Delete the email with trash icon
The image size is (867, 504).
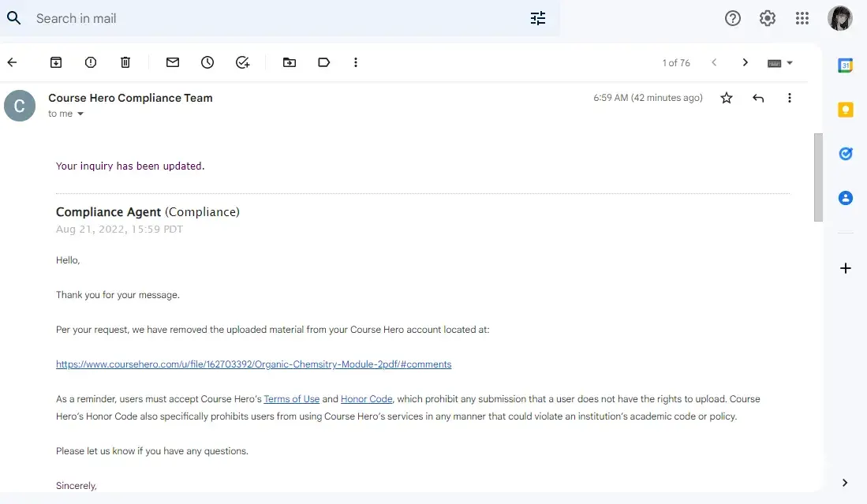[125, 62]
